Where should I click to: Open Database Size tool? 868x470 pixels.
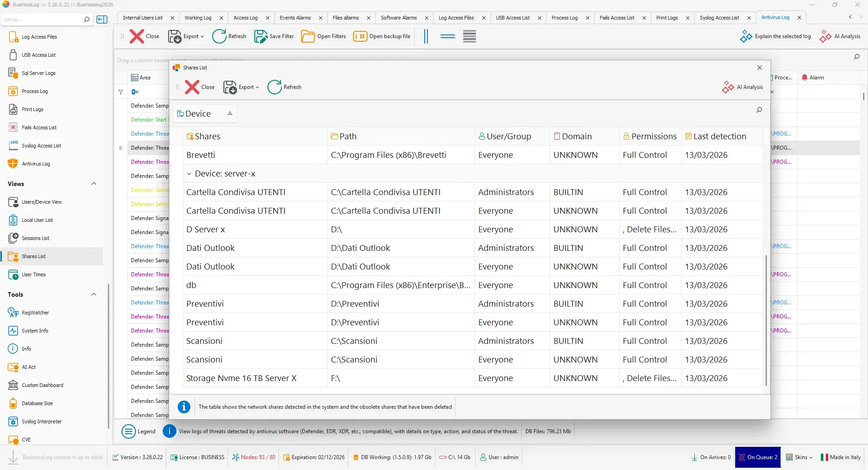pos(37,403)
